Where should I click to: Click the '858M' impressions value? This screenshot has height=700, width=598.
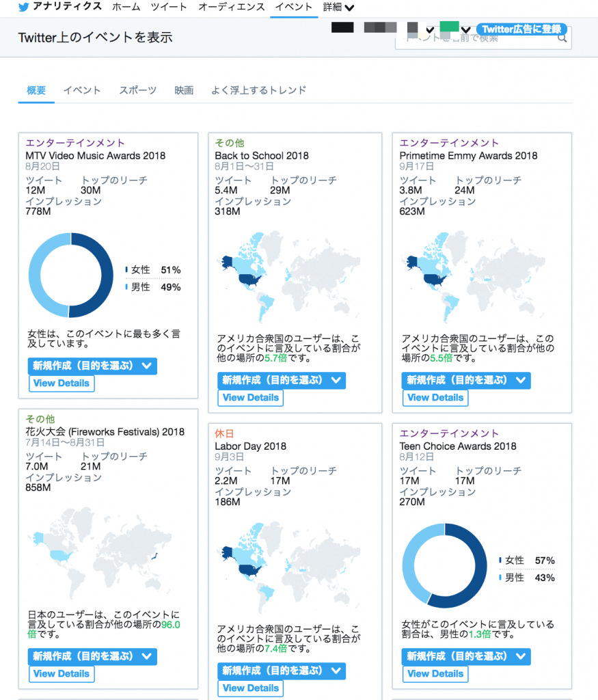tap(38, 488)
